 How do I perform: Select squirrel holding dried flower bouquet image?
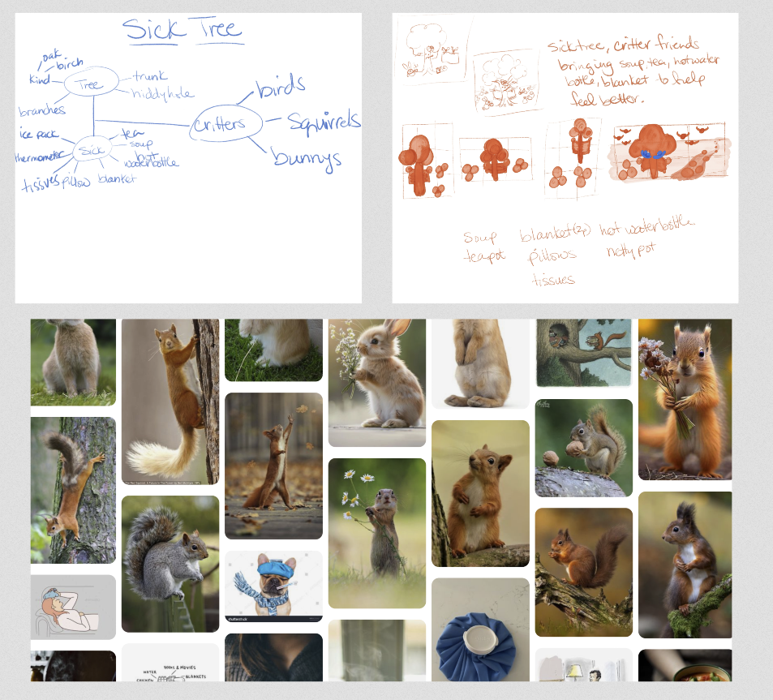point(685,398)
